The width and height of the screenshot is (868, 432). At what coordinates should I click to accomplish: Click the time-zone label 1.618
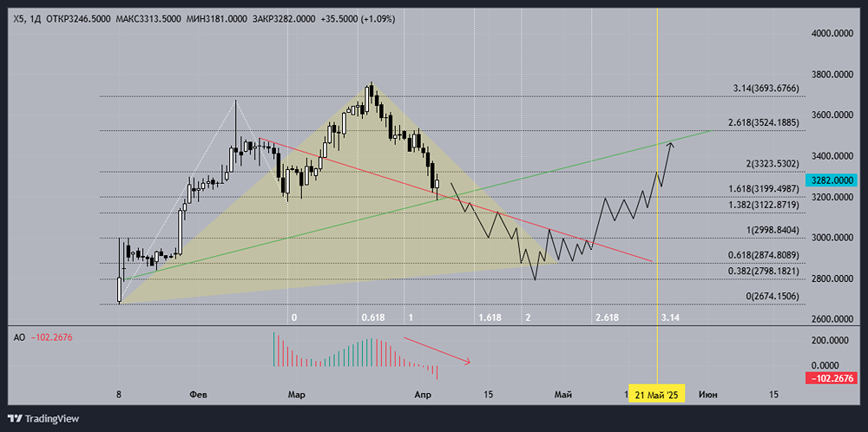pyautogui.click(x=490, y=317)
